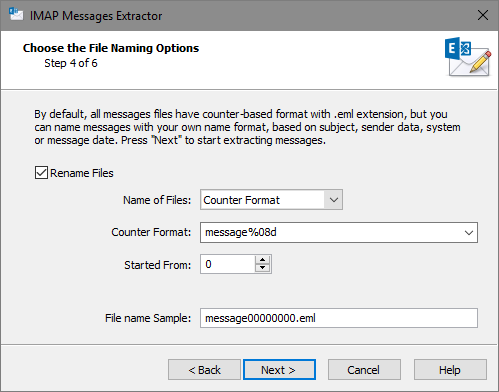This screenshot has height=392, width=499.
Task: Open the Help documentation
Action: point(450,370)
